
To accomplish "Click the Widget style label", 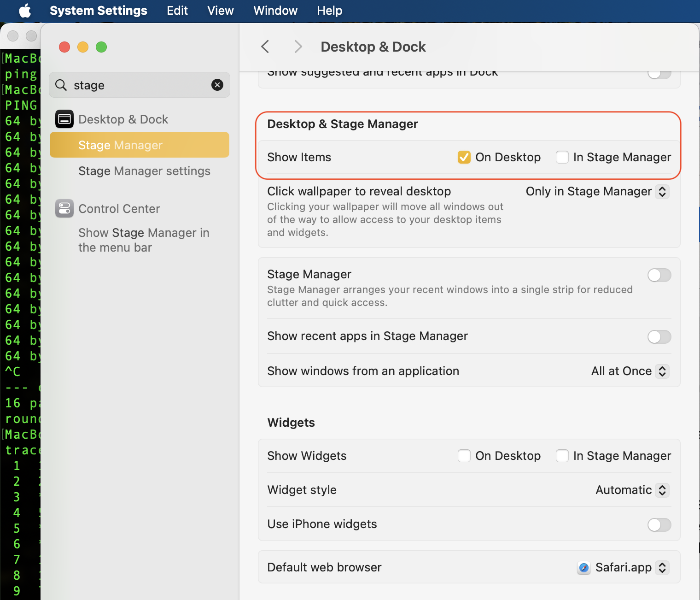I will coord(302,490).
